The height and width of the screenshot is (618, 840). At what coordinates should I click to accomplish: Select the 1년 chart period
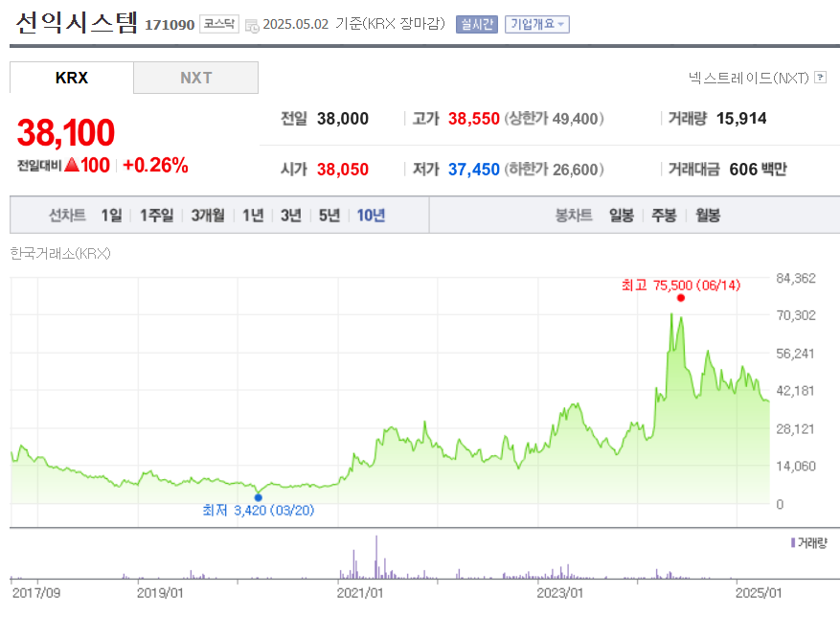point(253,216)
